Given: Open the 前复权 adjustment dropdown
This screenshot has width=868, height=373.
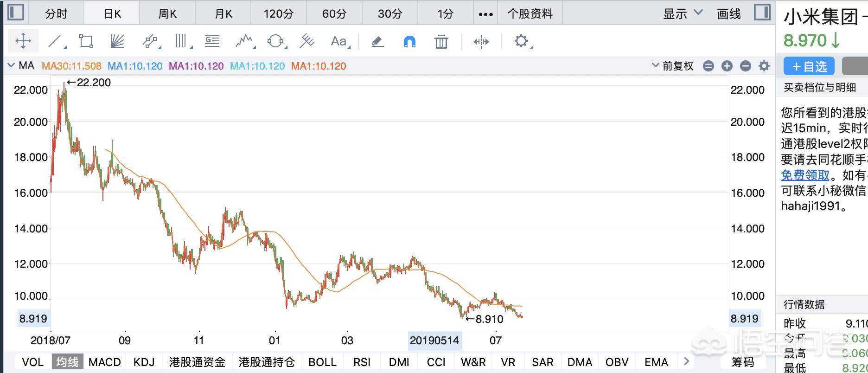Looking at the screenshot, I should tap(673, 66).
